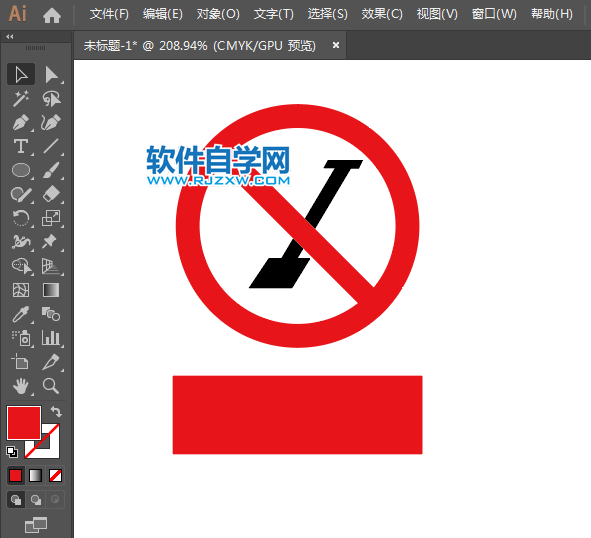This screenshot has height=538, width=591.
Task: Activate the Slice tool
Action: (x=51, y=362)
